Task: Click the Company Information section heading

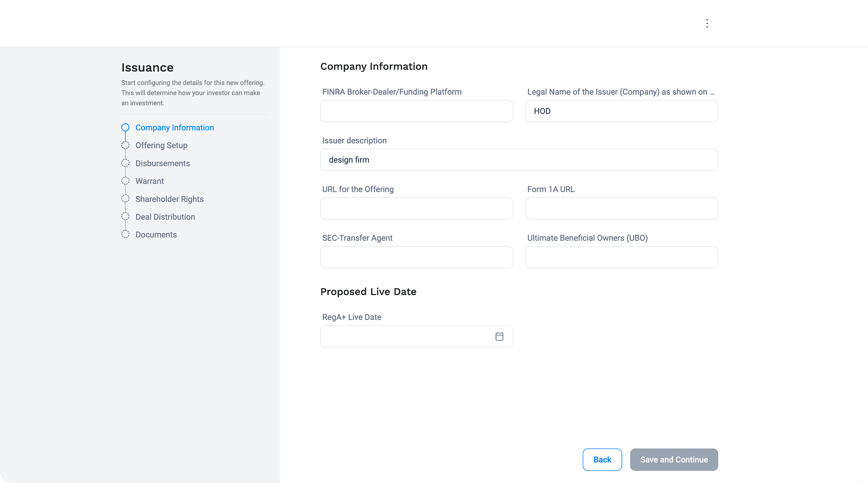Action: pyautogui.click(x=374, y=66)
